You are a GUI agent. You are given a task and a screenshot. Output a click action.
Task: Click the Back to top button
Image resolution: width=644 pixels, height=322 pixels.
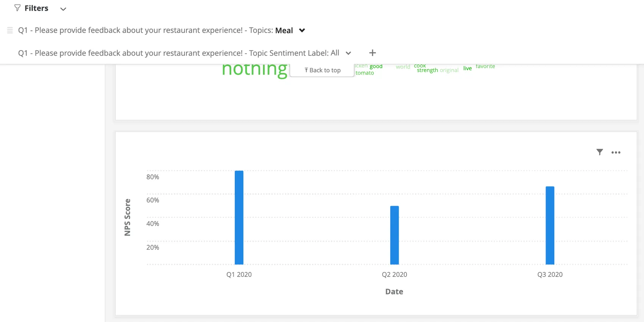click(322, 70)
